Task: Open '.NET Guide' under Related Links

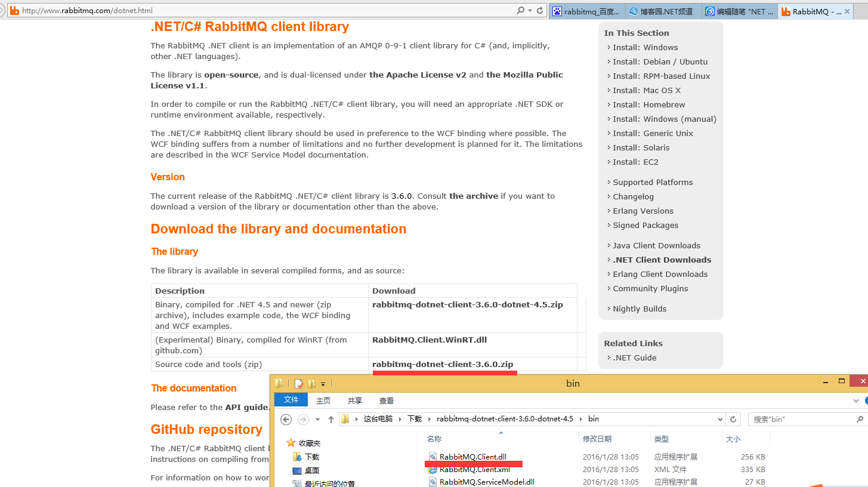Action: tap(634, 358)
